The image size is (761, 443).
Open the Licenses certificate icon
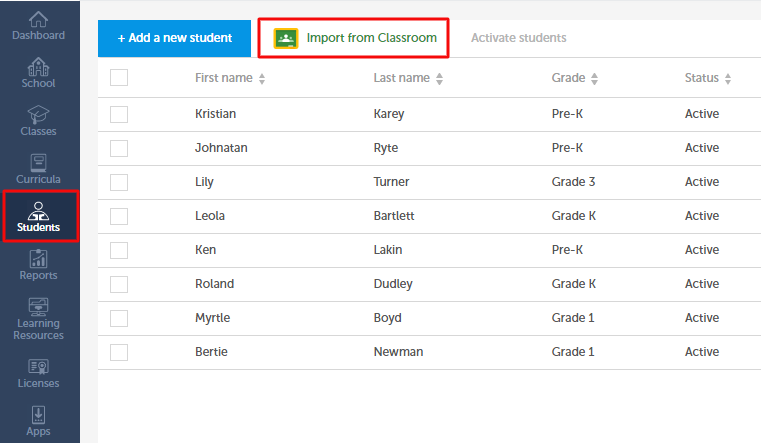[x=38, y=367]
